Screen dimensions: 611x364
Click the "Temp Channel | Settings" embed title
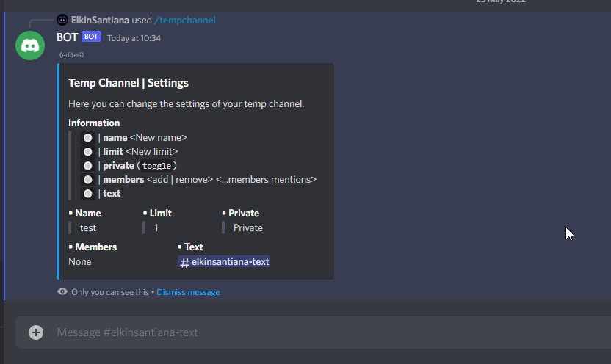click(129, 83)
